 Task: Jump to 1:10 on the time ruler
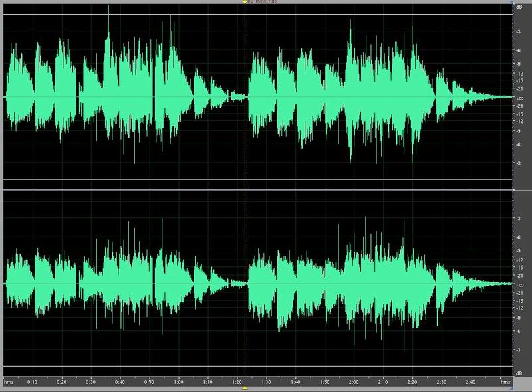tap(207, 382)
